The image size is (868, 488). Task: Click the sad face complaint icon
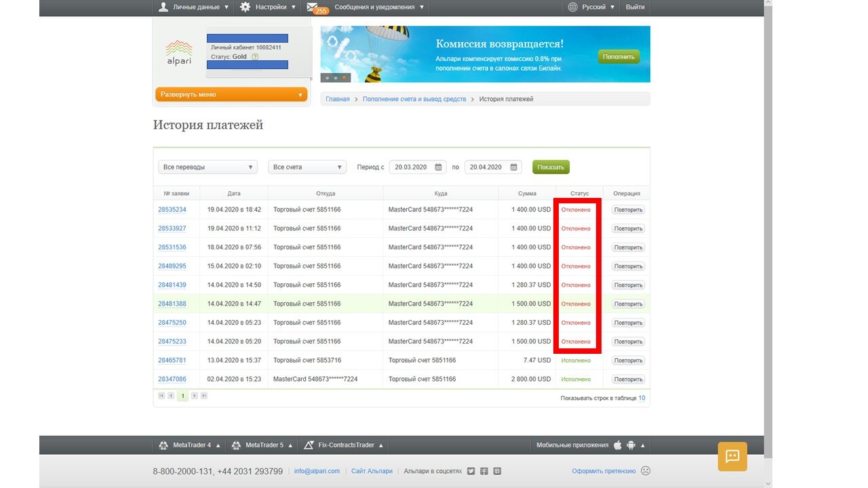[646, 471]
